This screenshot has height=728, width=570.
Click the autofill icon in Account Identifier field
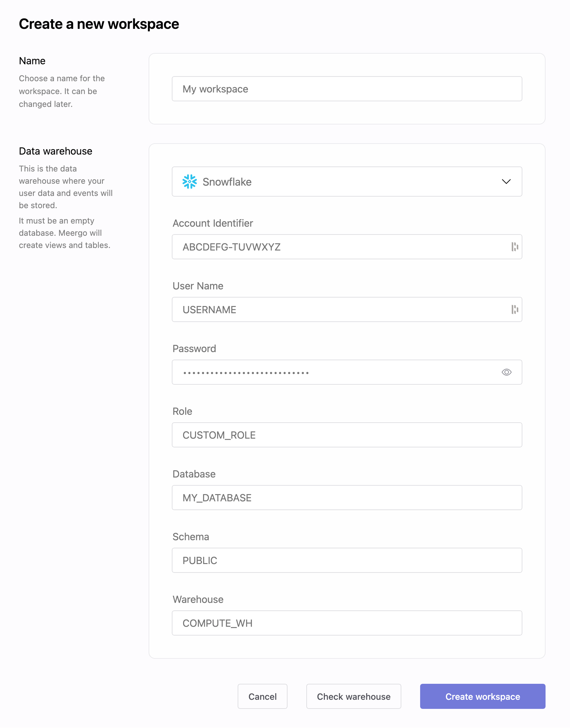[515, 247]
